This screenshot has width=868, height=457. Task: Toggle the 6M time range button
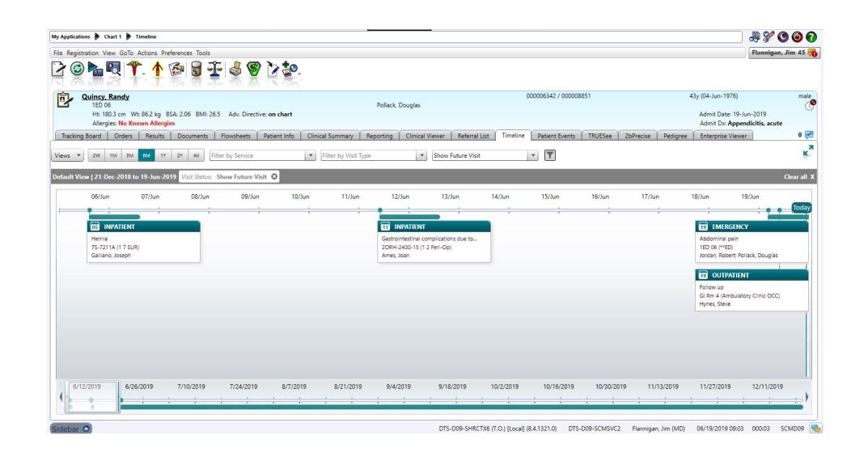pos(146,155)
